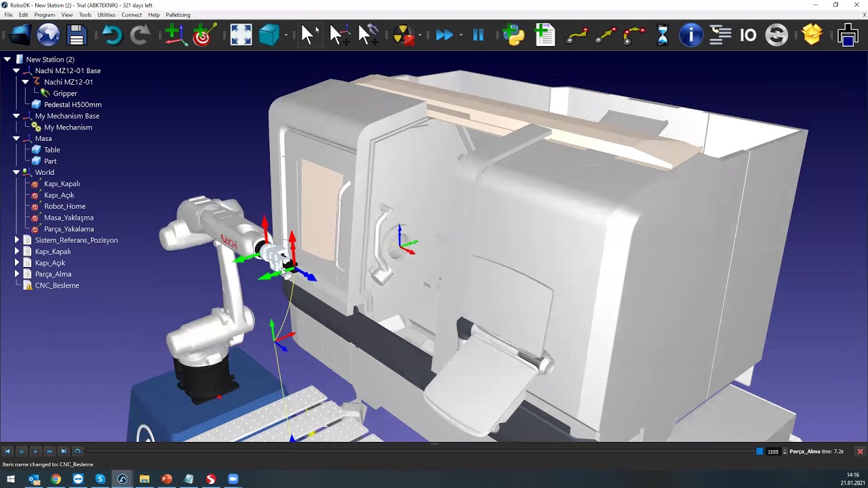Open the Palletizing menu
The height and width of the screenshot is (488, 868).
click(178, 14)
